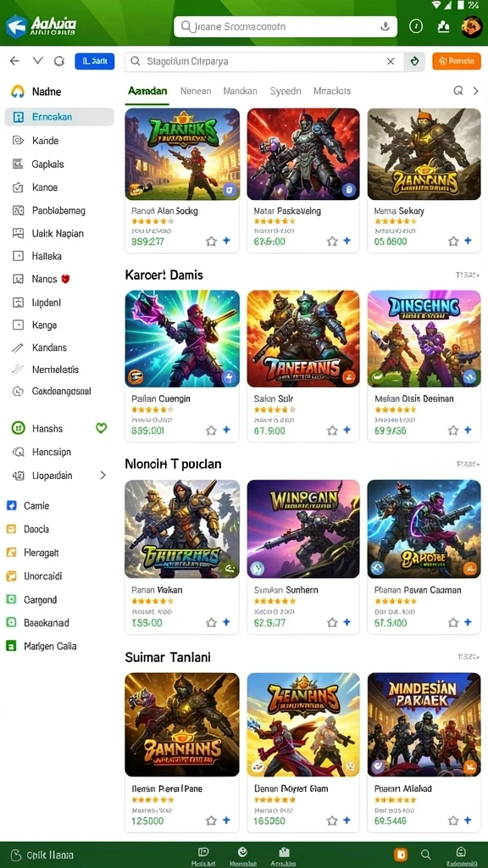Viewport: 488px width, 868px height.
Task: Clear the Stagohiun Ctirparya search field
Action: [x=391, y=61]
